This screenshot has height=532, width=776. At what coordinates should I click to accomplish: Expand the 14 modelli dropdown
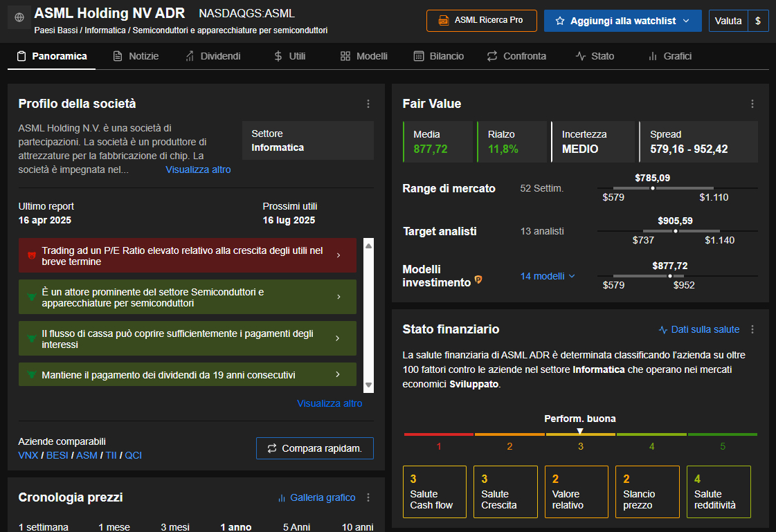(548, 276)
